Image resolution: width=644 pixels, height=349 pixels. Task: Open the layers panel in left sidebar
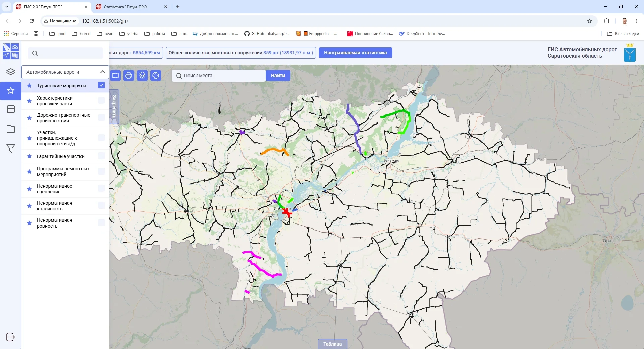point(11,72)
